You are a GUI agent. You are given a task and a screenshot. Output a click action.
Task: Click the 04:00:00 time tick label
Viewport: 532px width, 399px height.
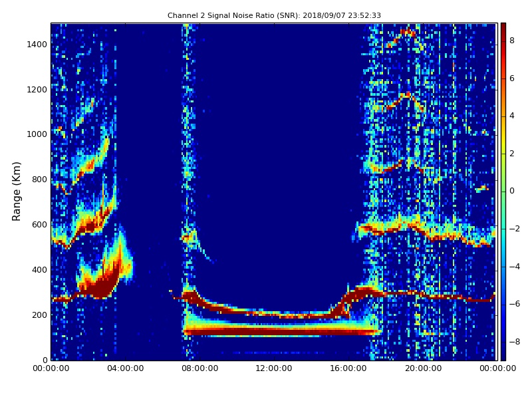click(x=126, y=368)
